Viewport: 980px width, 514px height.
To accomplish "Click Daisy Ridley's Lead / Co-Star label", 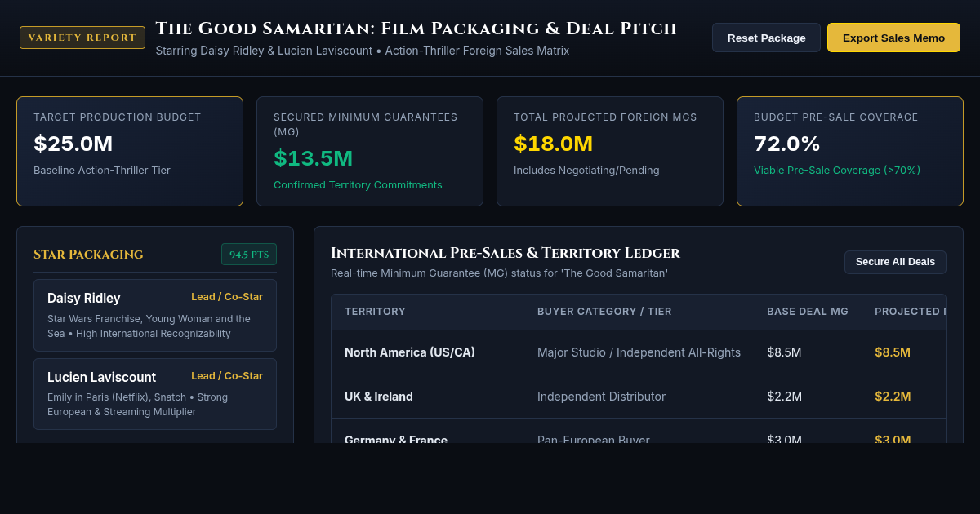I will [x=227, y=297].
